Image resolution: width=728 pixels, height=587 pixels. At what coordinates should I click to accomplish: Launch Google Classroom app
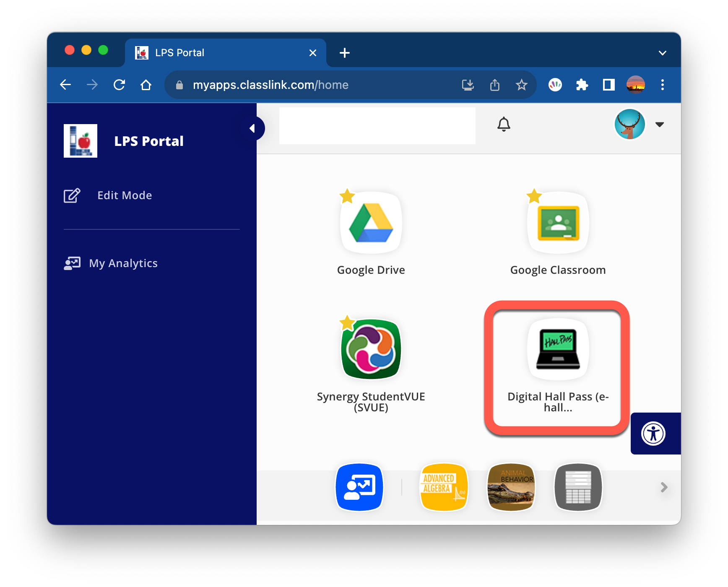tap(558, 223)
